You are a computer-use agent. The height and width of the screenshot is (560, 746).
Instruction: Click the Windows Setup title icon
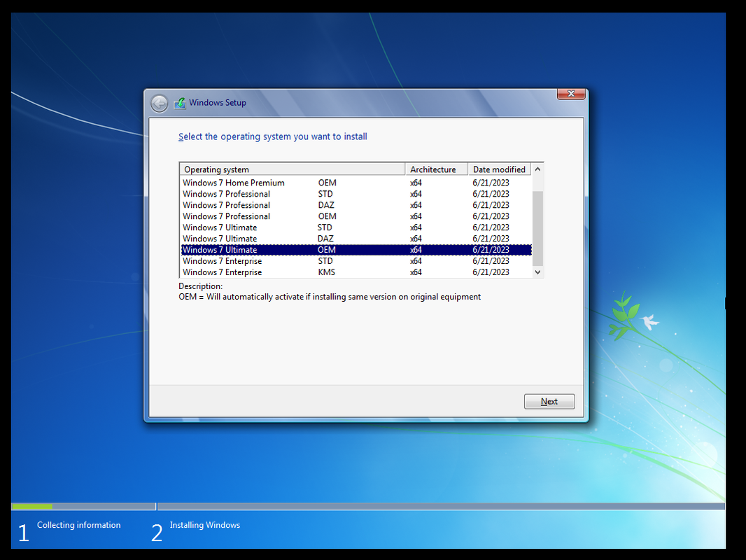point(180,103)
